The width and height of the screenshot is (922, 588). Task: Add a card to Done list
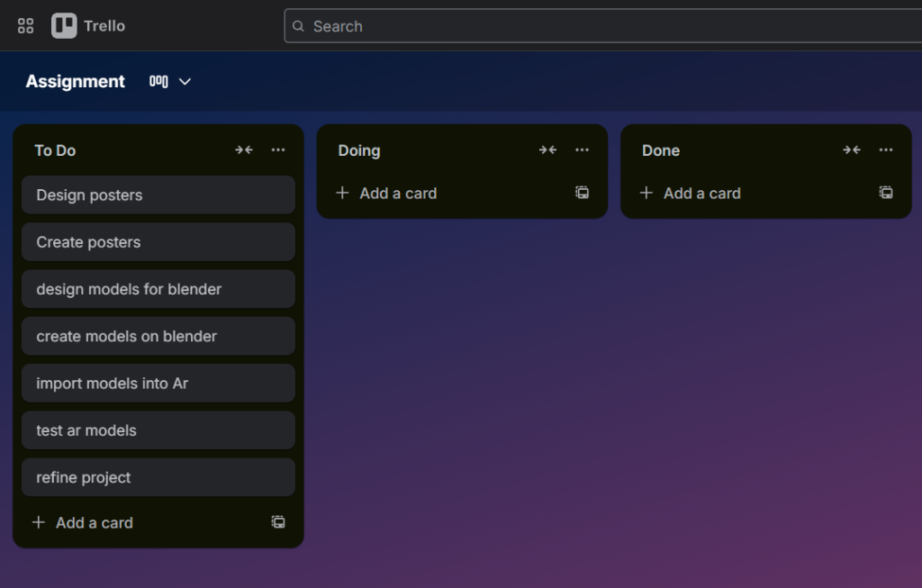point(691,193)
